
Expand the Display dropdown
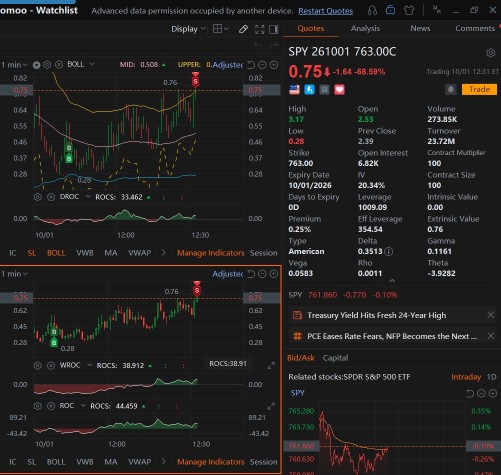pos(188,29)
